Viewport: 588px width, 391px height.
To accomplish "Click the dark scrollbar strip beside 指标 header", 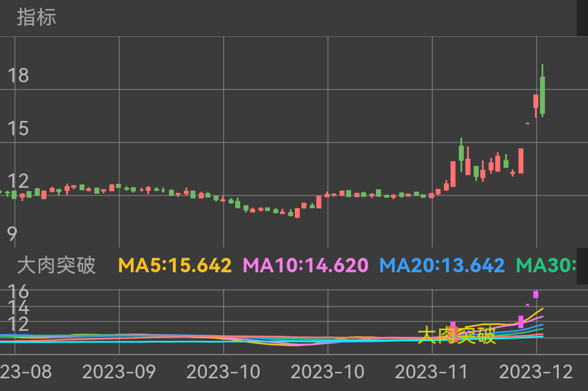I will [582, 18].
